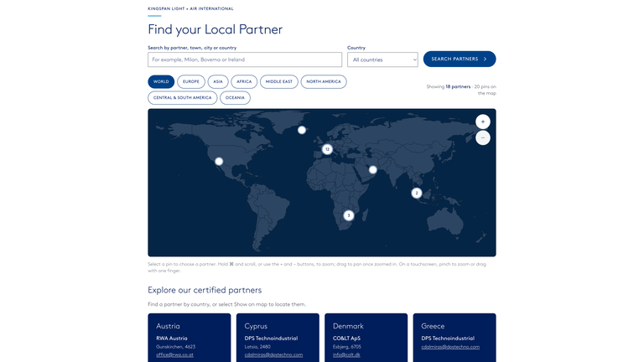Click the 'Find your Local Partner' heading
Screen dimensions: 644x362
pos(216,29)
